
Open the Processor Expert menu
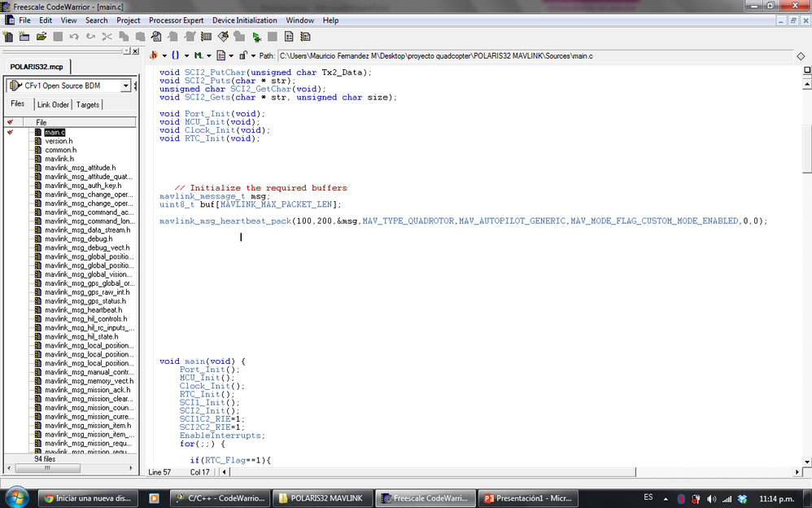coord(176,20)
